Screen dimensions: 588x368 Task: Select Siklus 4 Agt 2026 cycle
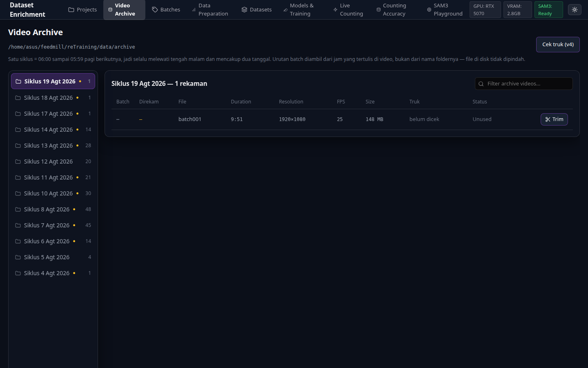click(53, 273)
